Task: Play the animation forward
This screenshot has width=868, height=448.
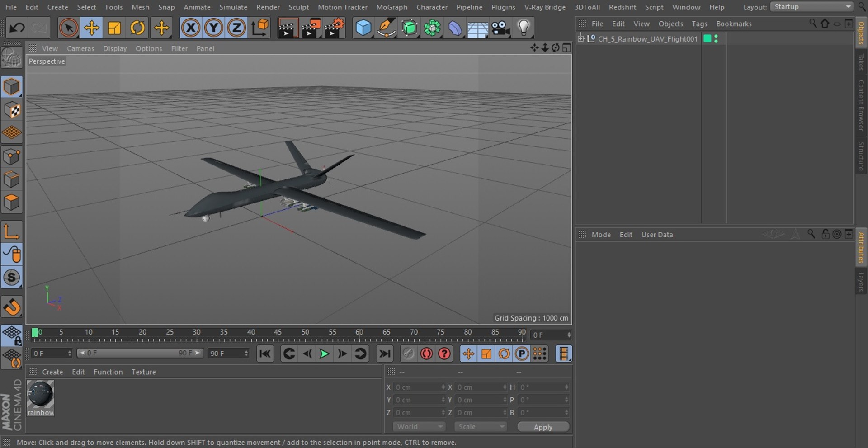Action: 324,354
